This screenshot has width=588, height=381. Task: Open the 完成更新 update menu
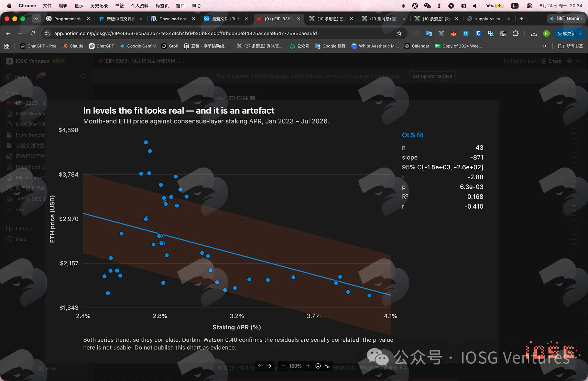(569, 33)
